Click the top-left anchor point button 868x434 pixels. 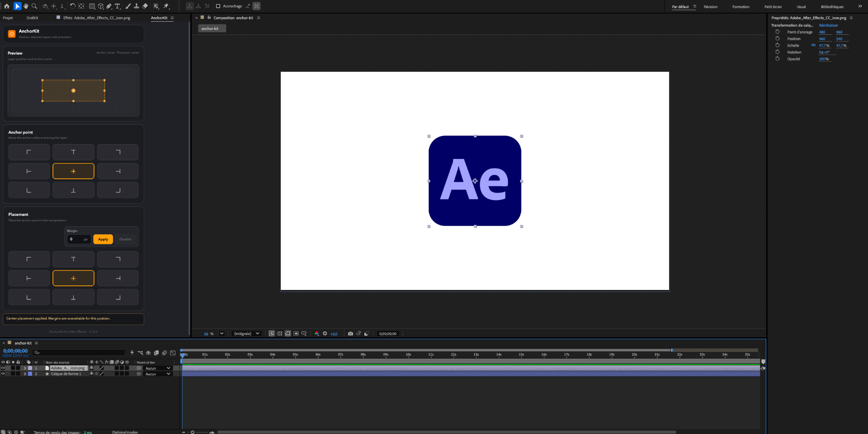pyautogui.click(x=29, y=152)
